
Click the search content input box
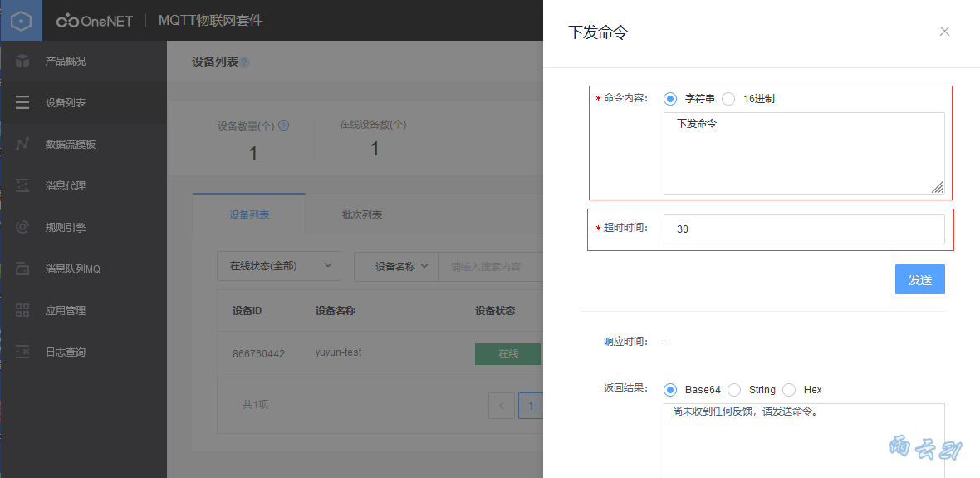pyautogui.click(x=491, y=266)
